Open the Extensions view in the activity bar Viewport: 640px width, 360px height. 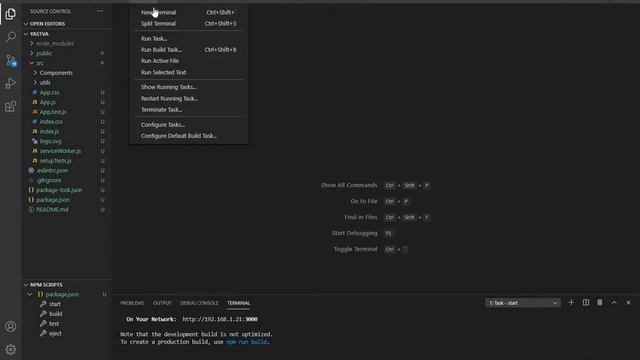(11, 107)
